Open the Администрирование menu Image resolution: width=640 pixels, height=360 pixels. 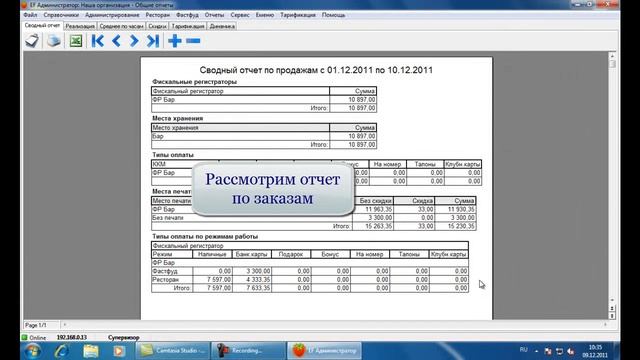112,15
